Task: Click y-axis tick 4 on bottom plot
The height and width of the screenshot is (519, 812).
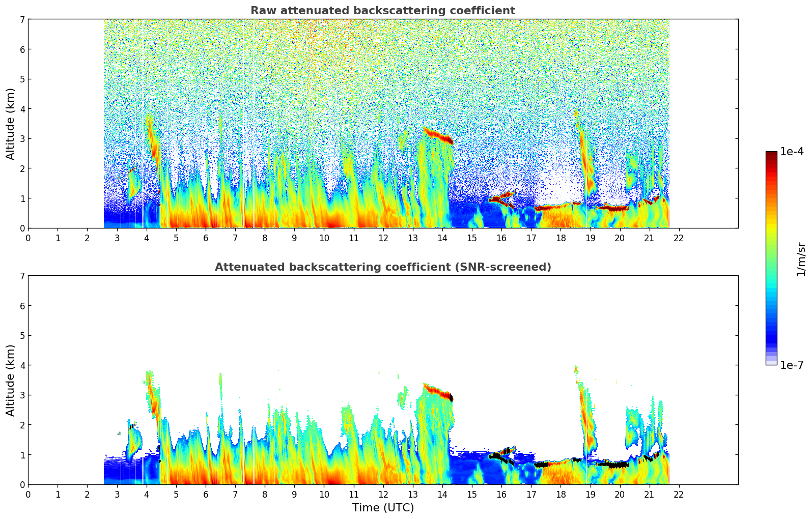Action: tap(22, 365)
